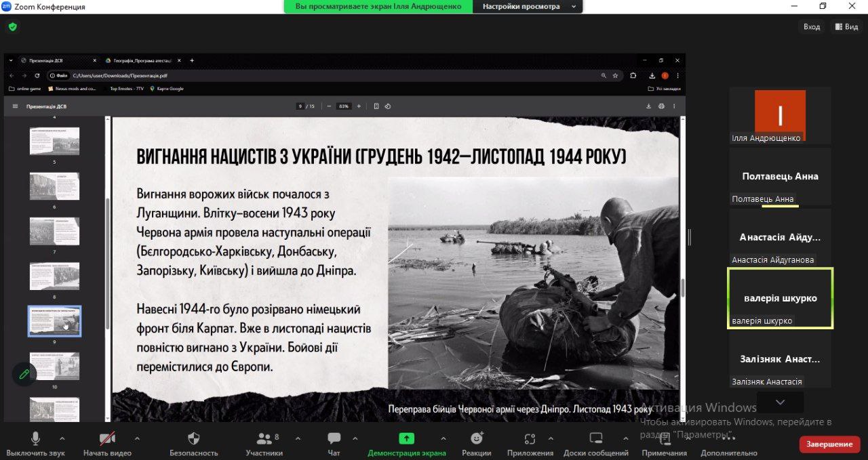Switch to the Географія_Програма атестації tab
Image resolution: width=868 pixels, height=460 pixels.
pyautogui.click(x=139, y=60)
